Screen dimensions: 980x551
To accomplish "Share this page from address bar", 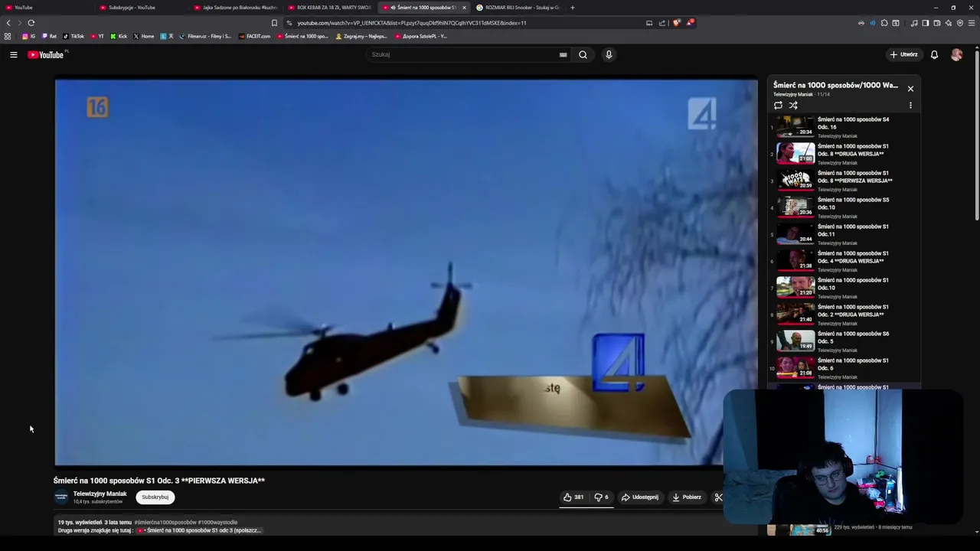I will coord(662,23).
